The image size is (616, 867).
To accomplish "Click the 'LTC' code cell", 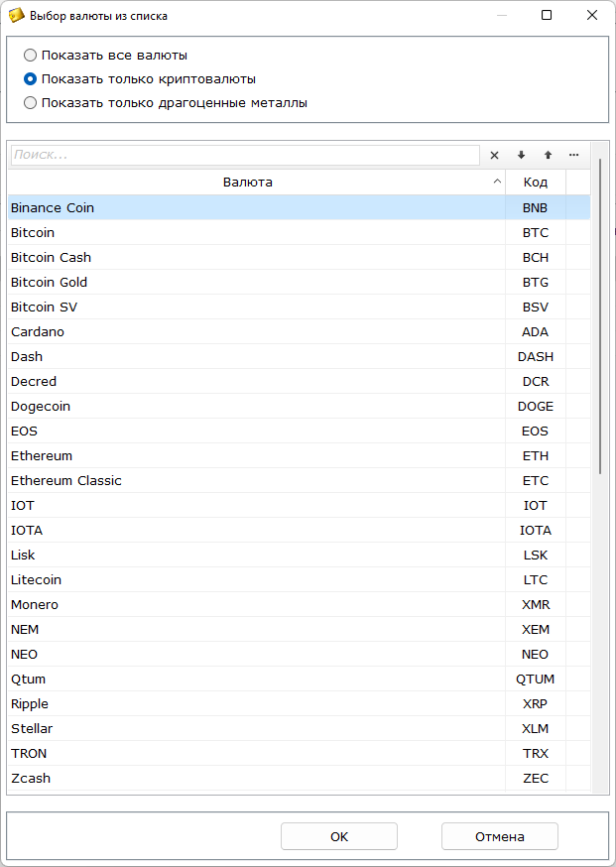I will click(536, 580).
